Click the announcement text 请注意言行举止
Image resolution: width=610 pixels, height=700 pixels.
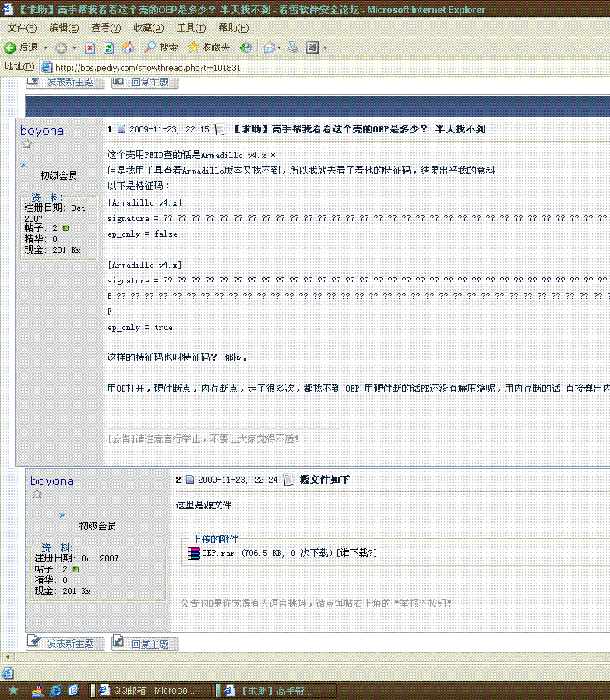(203, 439)
